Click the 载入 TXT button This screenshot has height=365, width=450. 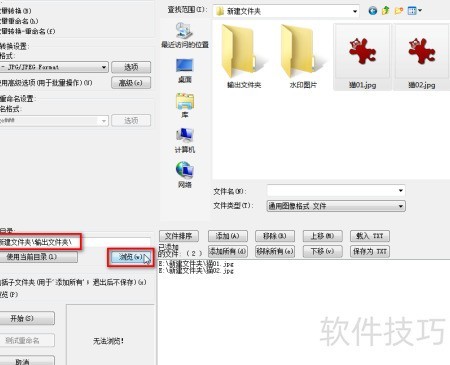point(370,236)
